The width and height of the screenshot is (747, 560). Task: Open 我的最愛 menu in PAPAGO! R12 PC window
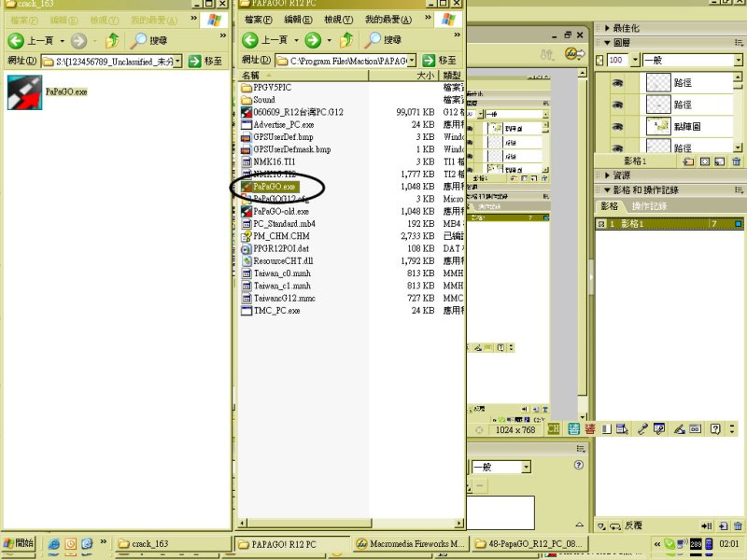(x=388, y=20)
